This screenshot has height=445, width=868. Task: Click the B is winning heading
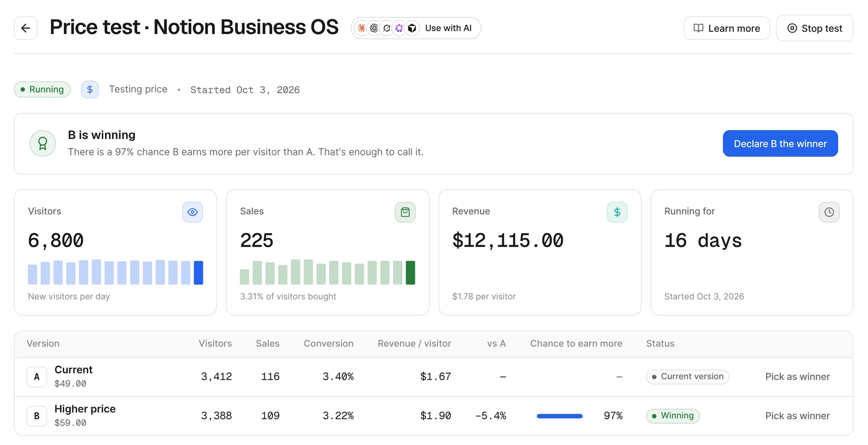pyautogui.click(x=101, y=135)
